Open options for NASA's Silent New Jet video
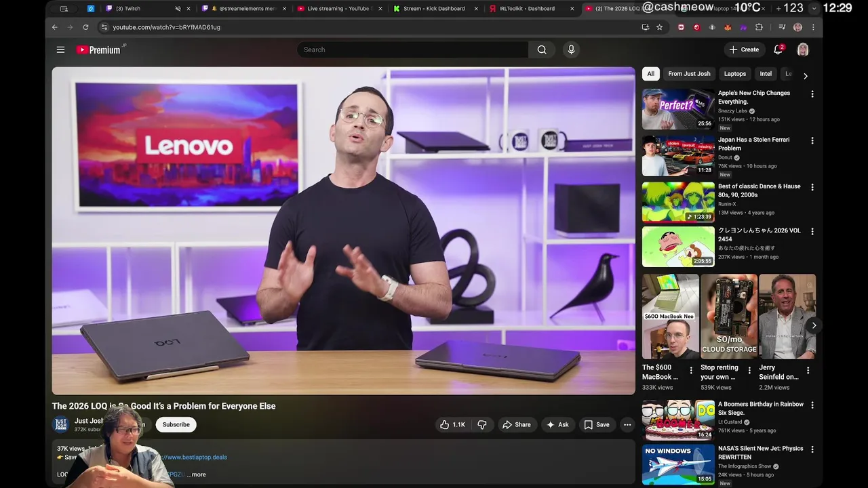 [812, 449]
